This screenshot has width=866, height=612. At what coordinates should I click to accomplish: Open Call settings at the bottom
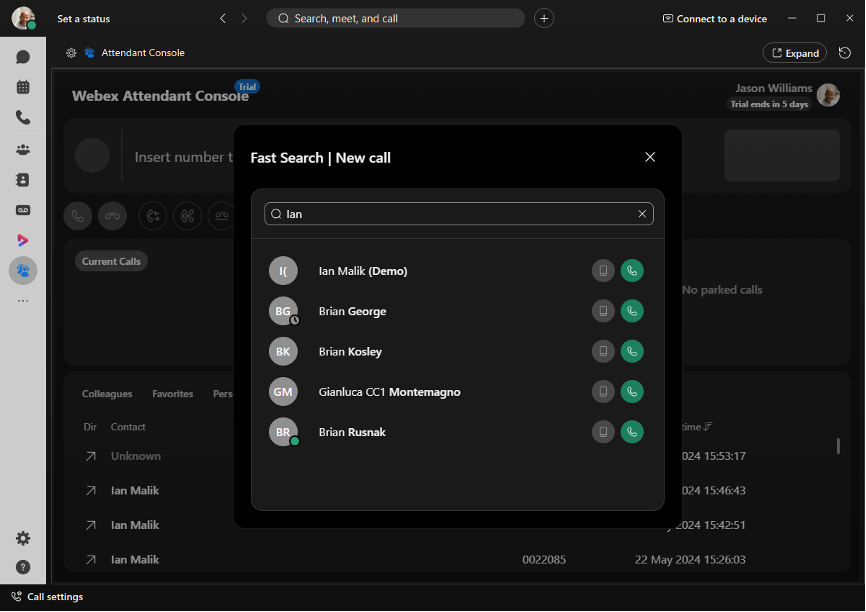point(47,597)
